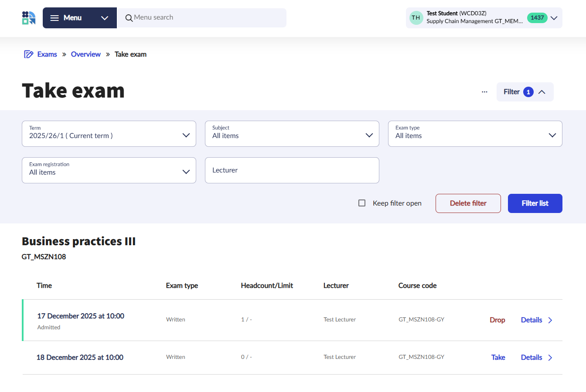Go to Overview in breadcrumb
This screenshot has width=586, height=392.
[x=85, y=54]
